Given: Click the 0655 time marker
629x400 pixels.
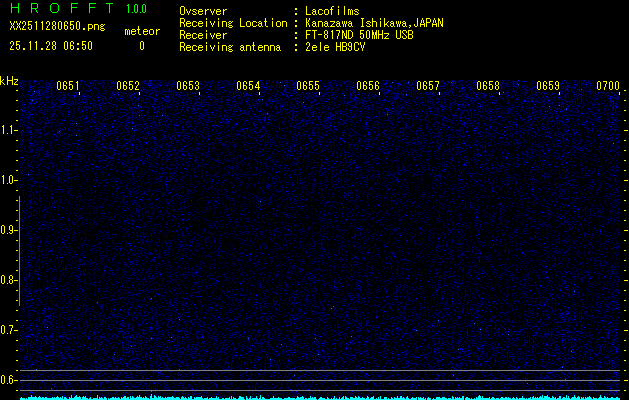Looking at the screenshot, I should click(308, 86).
